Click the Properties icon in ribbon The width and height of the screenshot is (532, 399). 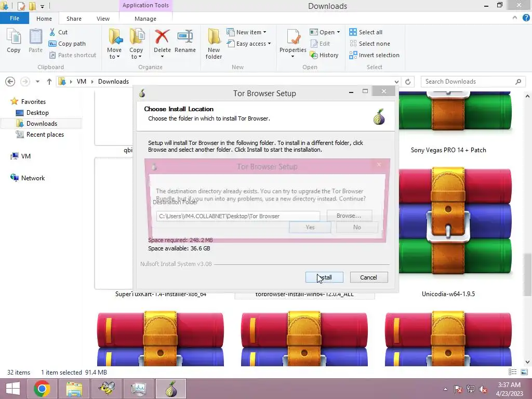293,37
